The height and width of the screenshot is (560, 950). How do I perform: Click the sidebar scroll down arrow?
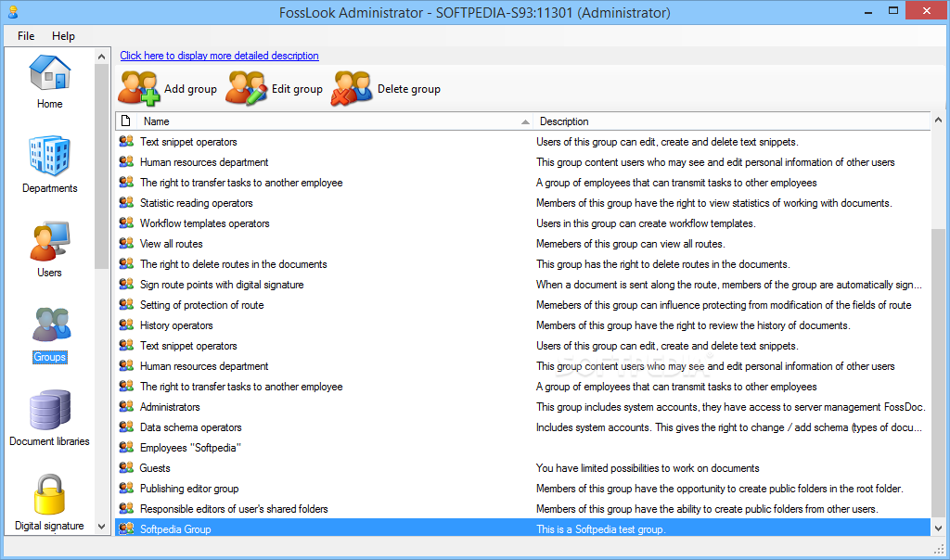coord(102,526)
